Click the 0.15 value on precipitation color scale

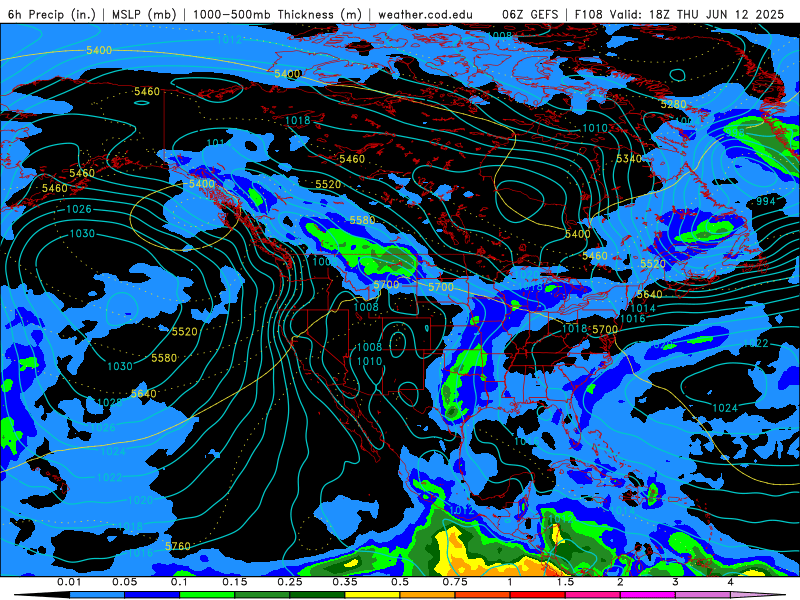(x=235, y=582)
